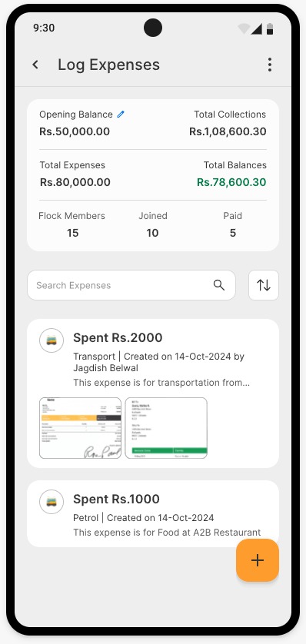Tap the Flock Members count
306x644 pixels.
tap(72, 233)
